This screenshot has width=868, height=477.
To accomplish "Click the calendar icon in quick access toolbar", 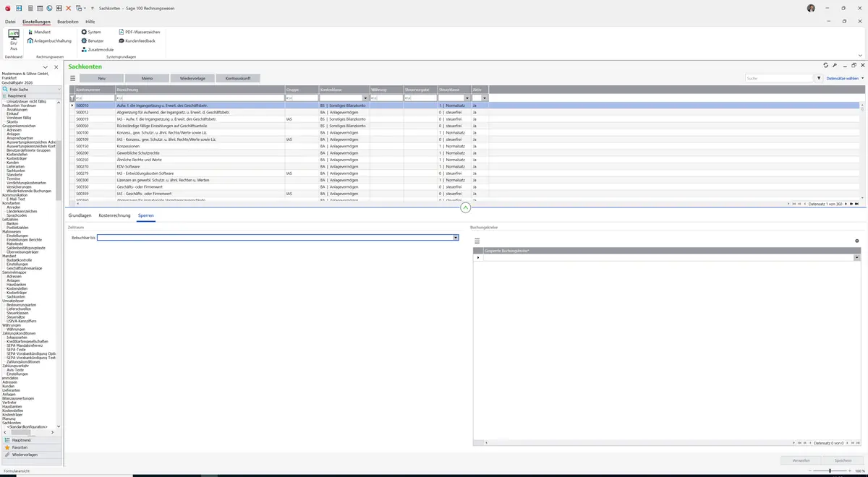I will pyautogui.click(x=39, y=7).
